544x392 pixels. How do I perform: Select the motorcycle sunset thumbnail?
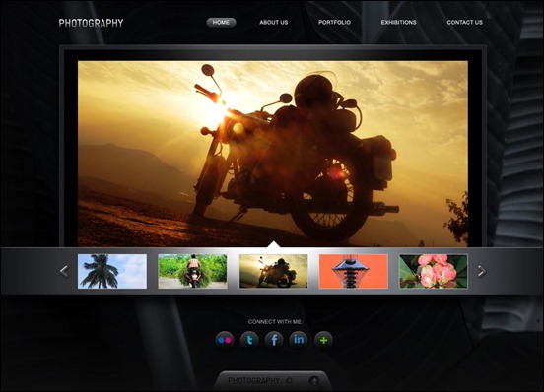click(273, 272)
